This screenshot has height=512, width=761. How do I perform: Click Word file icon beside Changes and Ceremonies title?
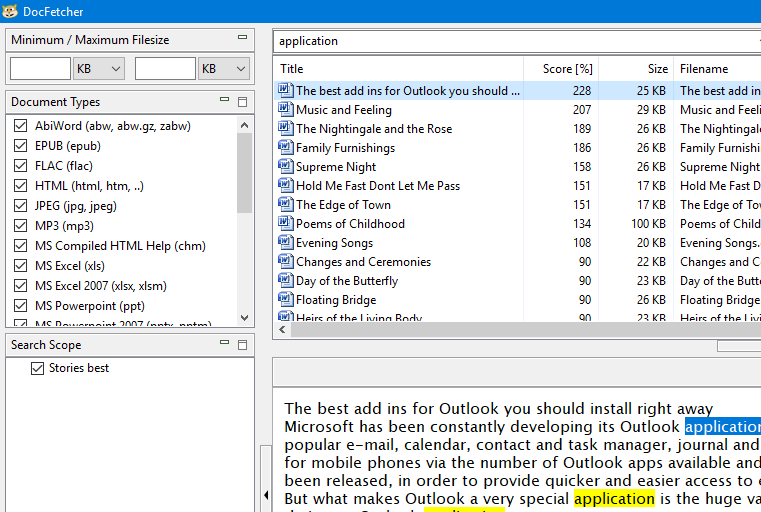coord(285,262)
